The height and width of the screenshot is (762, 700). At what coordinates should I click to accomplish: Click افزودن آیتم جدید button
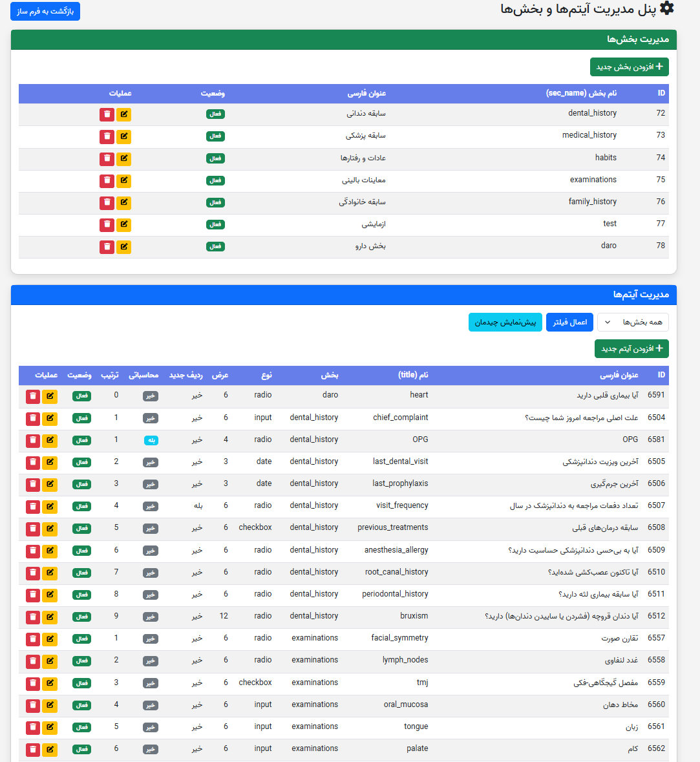point(631,348)
